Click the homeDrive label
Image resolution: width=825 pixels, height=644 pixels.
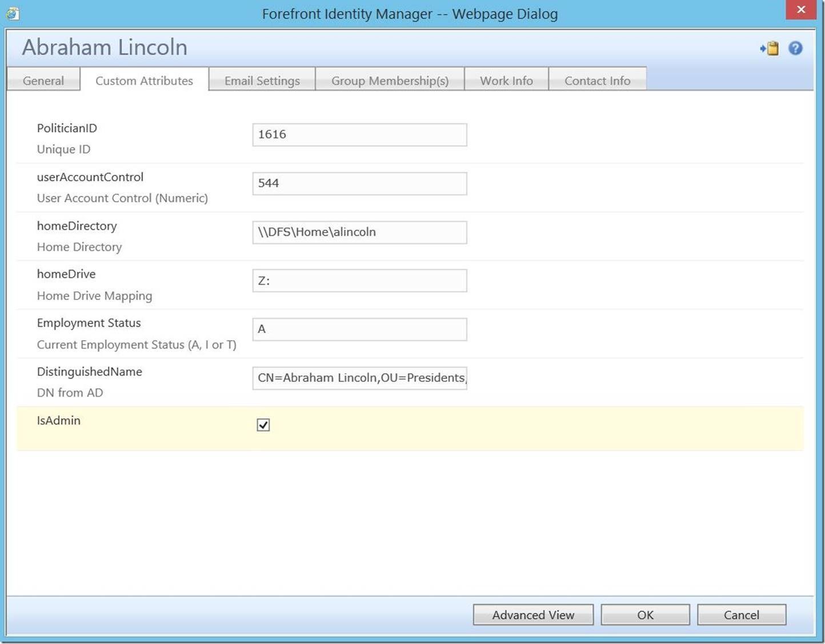(66, 274)
